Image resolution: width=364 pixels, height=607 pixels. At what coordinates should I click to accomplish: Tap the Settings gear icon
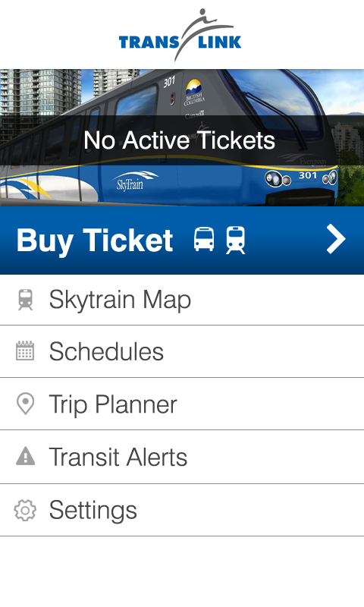[25, 510]
